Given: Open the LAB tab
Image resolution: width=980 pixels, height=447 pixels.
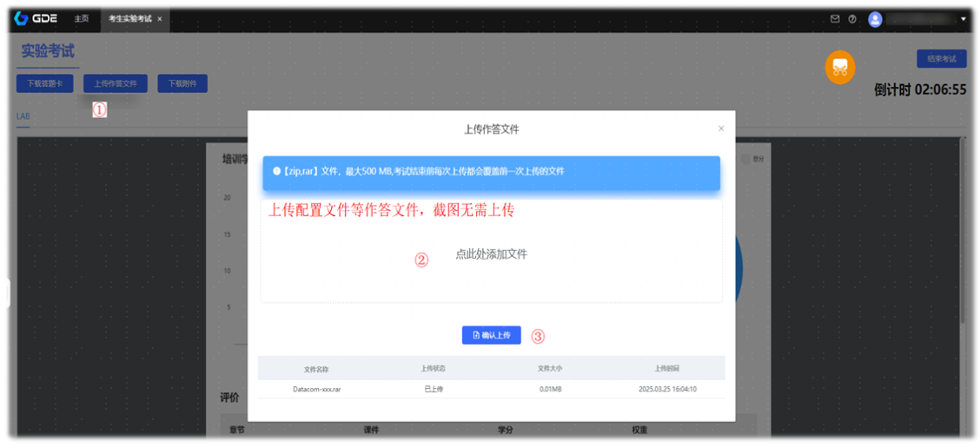Looking at the screenshot, I should click(23, 116).
